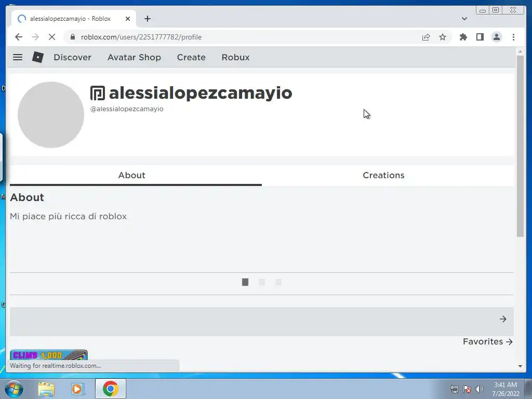Click the page vertical scrollbar thumb
The image size is (532, 399).
(x=520, y=146)
